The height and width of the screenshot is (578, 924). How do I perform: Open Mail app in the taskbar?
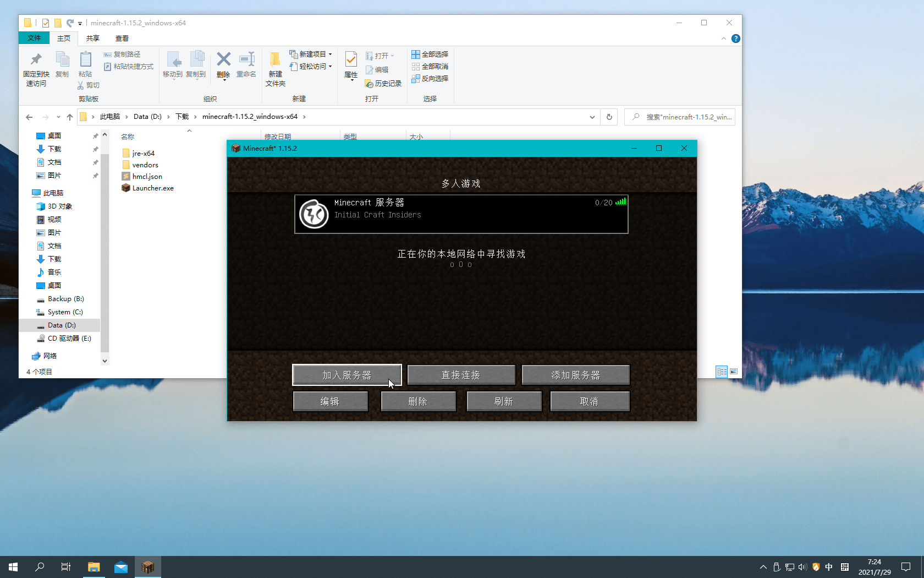pos(121,567)
